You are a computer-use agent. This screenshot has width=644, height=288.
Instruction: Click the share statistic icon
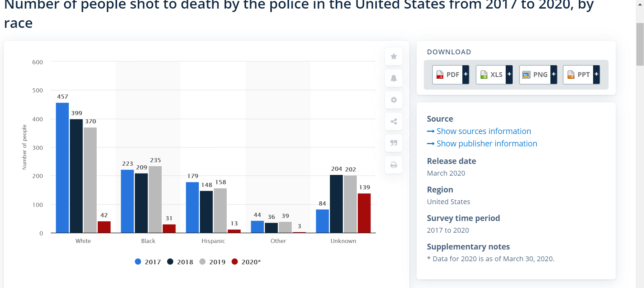394,121
